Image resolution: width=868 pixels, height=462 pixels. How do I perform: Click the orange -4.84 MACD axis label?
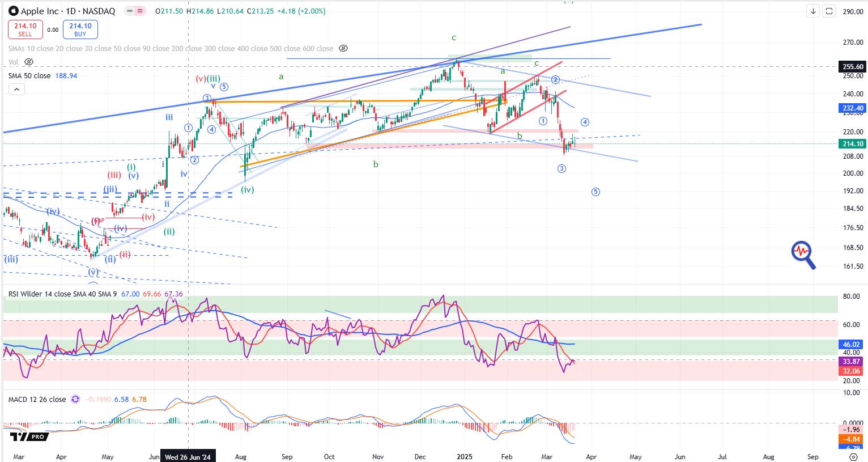tap(852, 439)
